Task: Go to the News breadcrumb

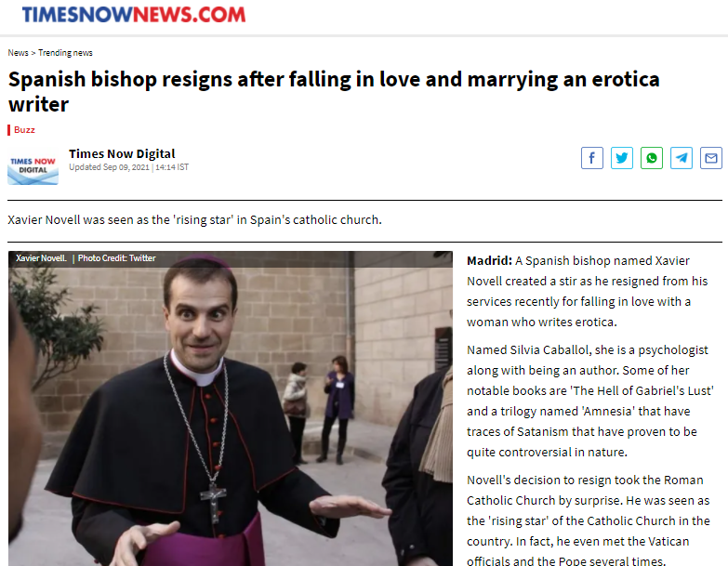Action: 18,53
